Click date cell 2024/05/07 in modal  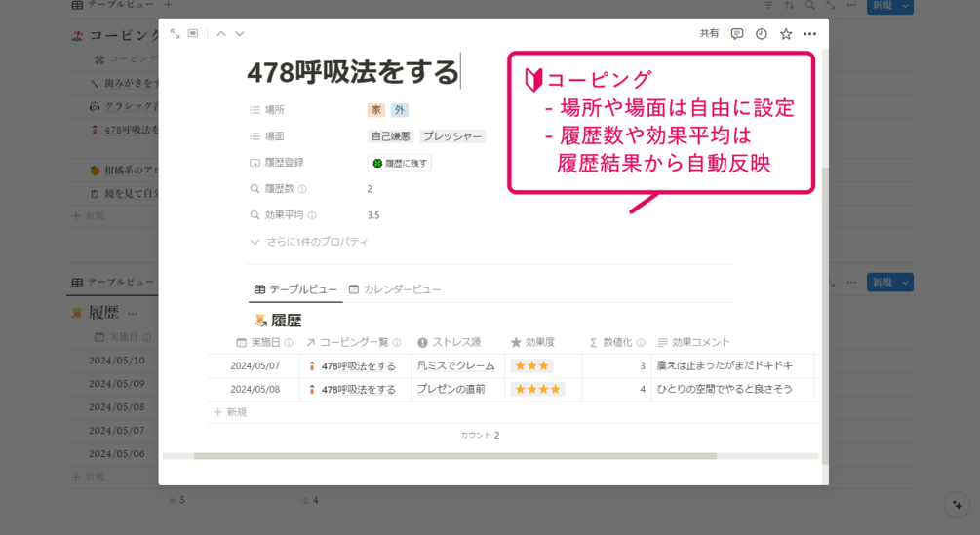pyautogui.click(x=255, y=365)
